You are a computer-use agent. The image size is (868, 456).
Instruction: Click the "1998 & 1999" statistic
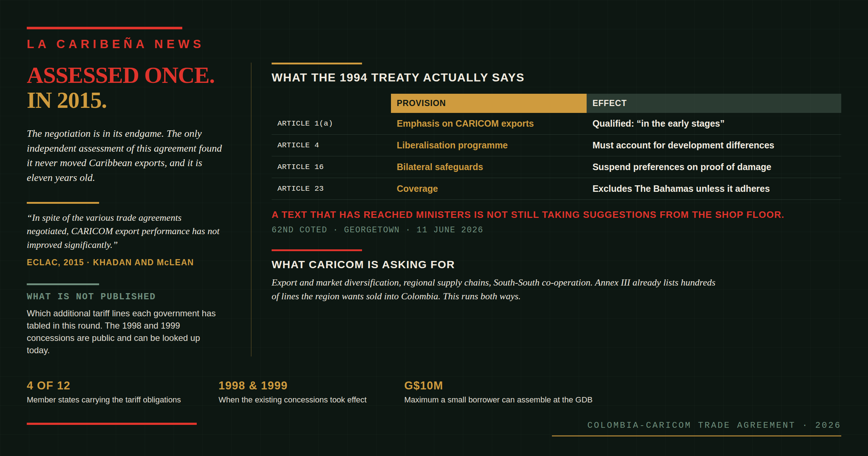click(253, 385)
